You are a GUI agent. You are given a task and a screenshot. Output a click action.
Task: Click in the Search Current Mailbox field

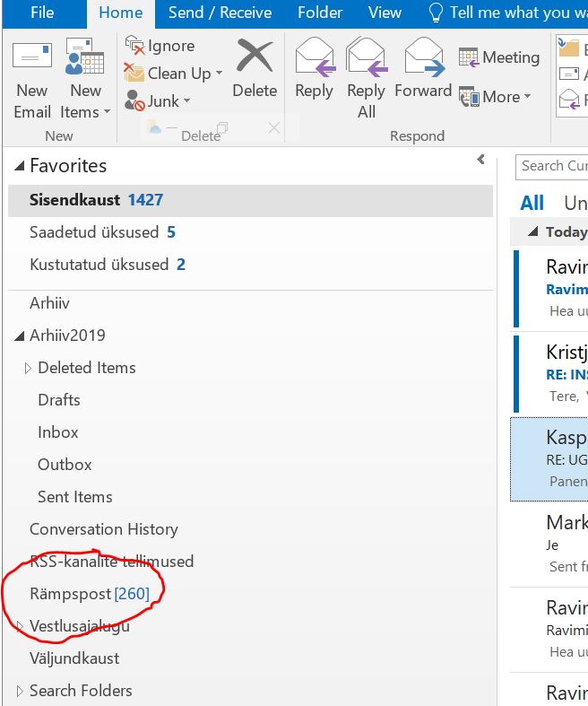coord(551,167)
